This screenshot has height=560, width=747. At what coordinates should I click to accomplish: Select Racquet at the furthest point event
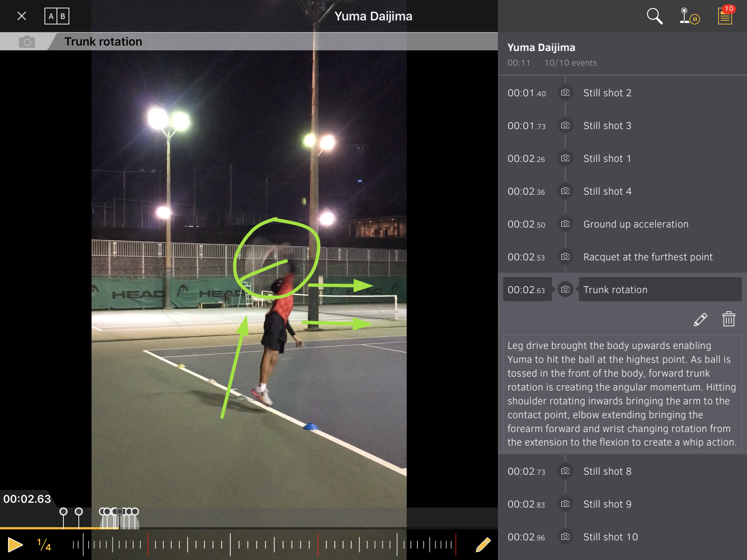tap(647, 257)
